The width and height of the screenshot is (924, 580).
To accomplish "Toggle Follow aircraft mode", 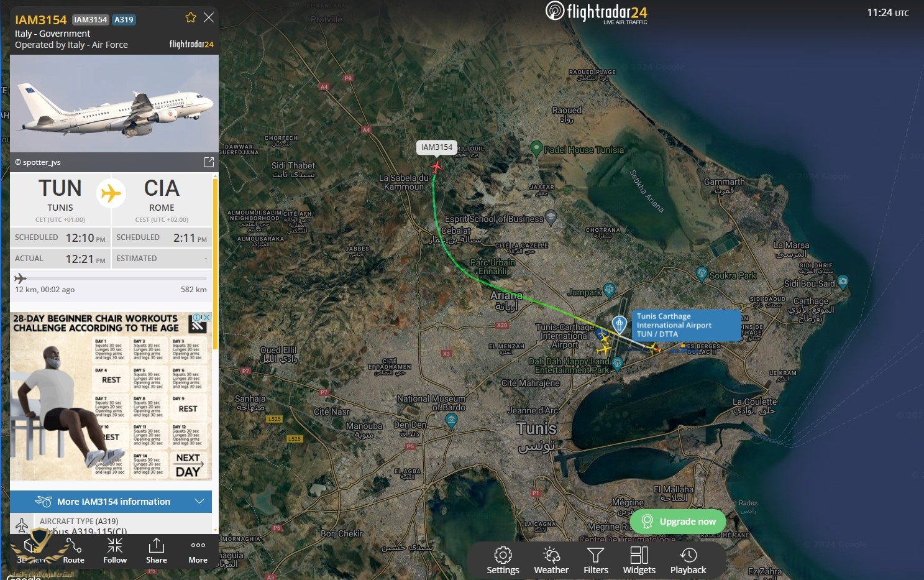I will tap(115, 551).
